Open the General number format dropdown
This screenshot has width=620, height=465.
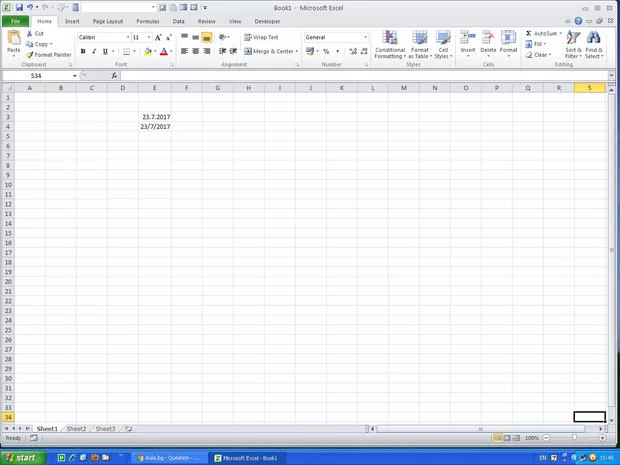[365, 37]
